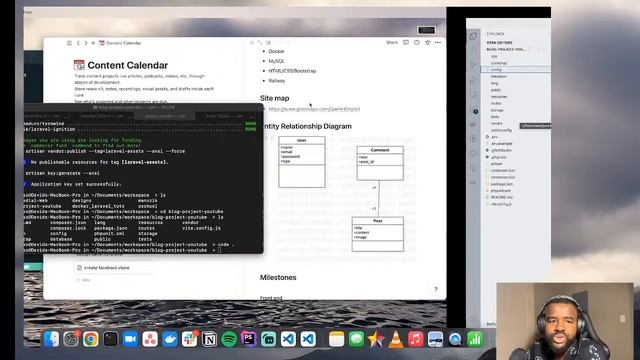640x360 pixels.
Task: Launch Zoom from the Dock
Action: (130, 339)
